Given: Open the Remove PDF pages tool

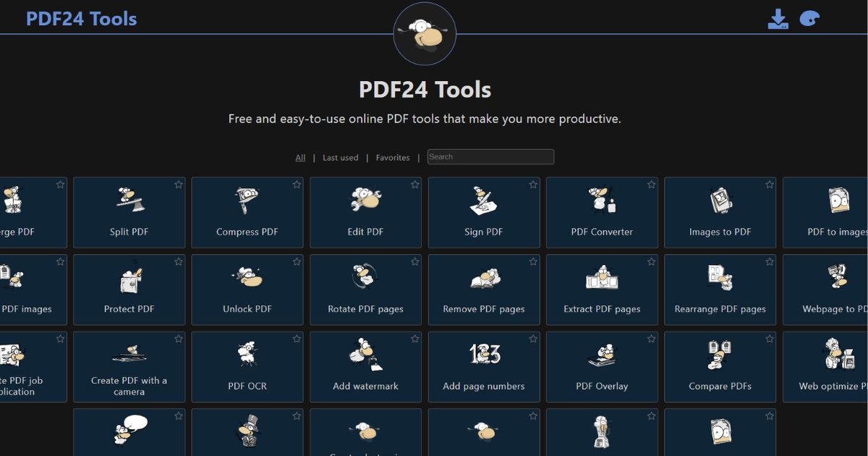Looking at the screenshot, I should [483, 290].
